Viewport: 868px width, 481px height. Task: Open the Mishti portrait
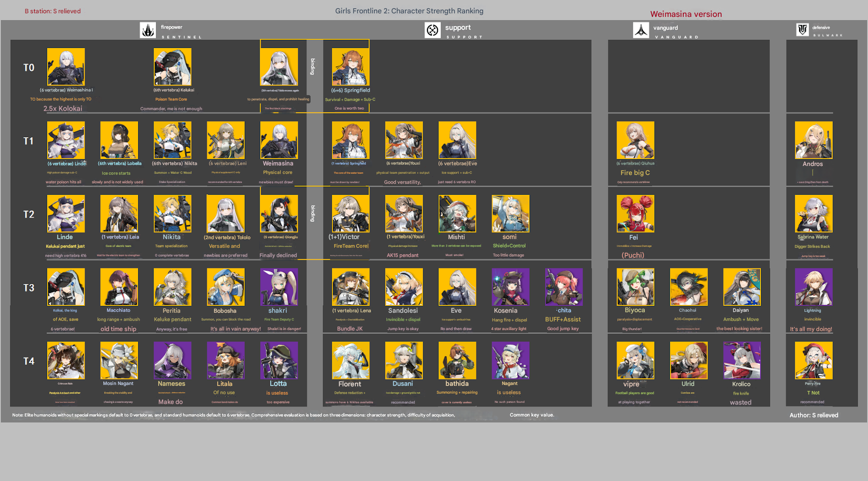tap(457, 214)
